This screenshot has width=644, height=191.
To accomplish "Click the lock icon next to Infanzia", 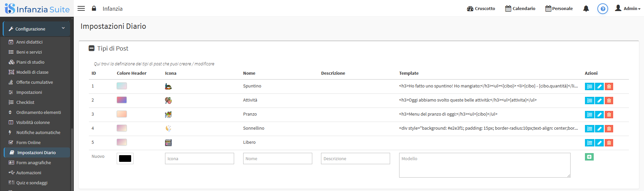I will click(x=94, y=8).
